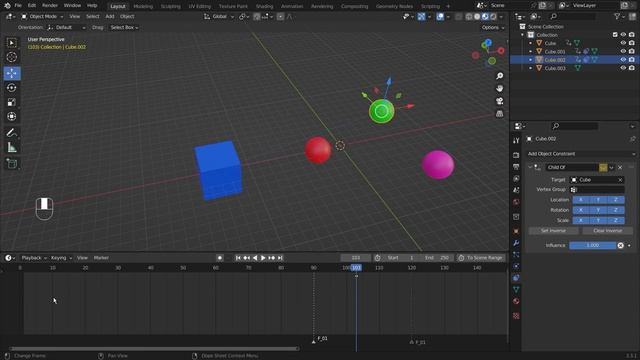Viewport: 640px width, 360px height.
Task: Open the Render menu
Action: (50, 6)
